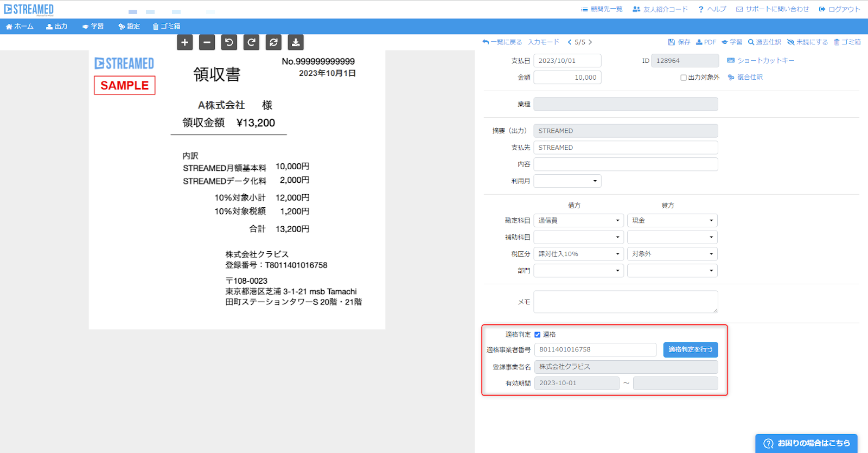868x453 pixels.
Task: Open 借方 部門 dropdown
Action: click(579, 271)
